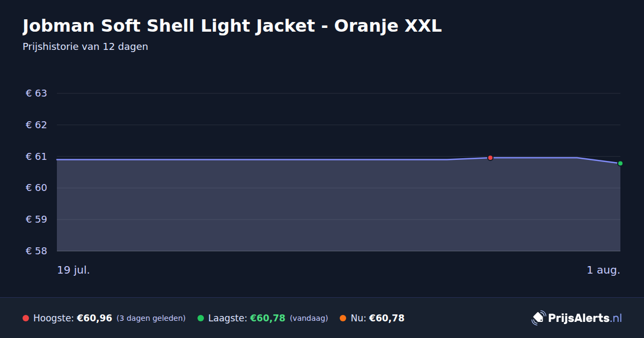Open the PrijsAlerts.nl brand link

(x=577, y=318)
